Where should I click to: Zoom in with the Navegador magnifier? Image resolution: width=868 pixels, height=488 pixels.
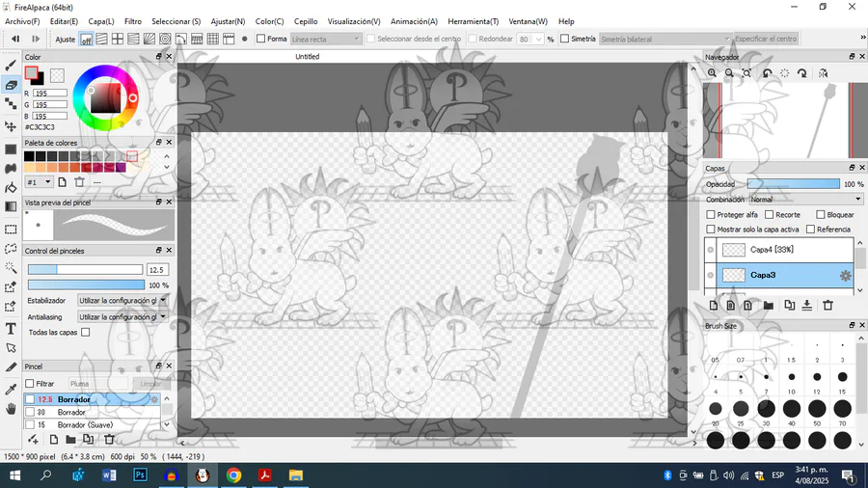coord(712,73)
